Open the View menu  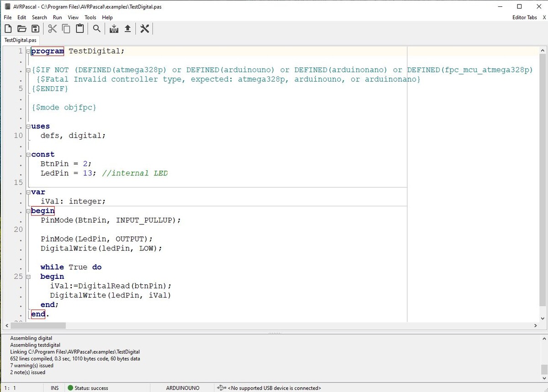tap(73, 17)
